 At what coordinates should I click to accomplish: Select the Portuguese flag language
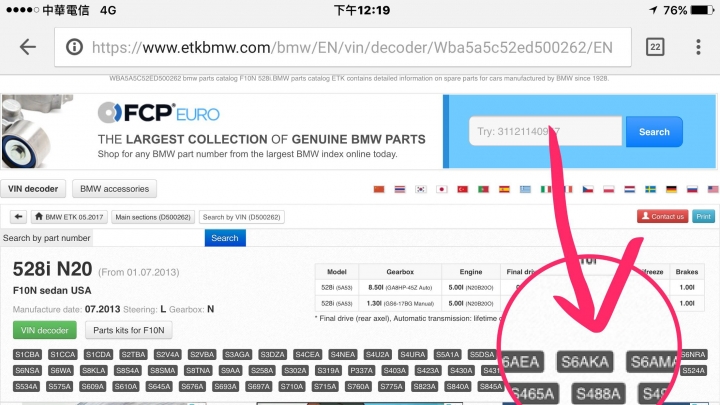coord(483,189)
